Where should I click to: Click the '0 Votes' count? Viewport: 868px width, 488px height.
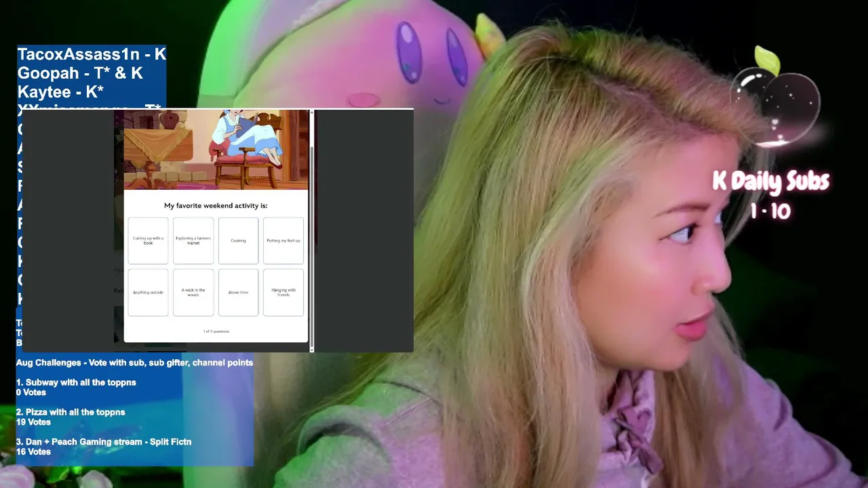click(31, 392)
